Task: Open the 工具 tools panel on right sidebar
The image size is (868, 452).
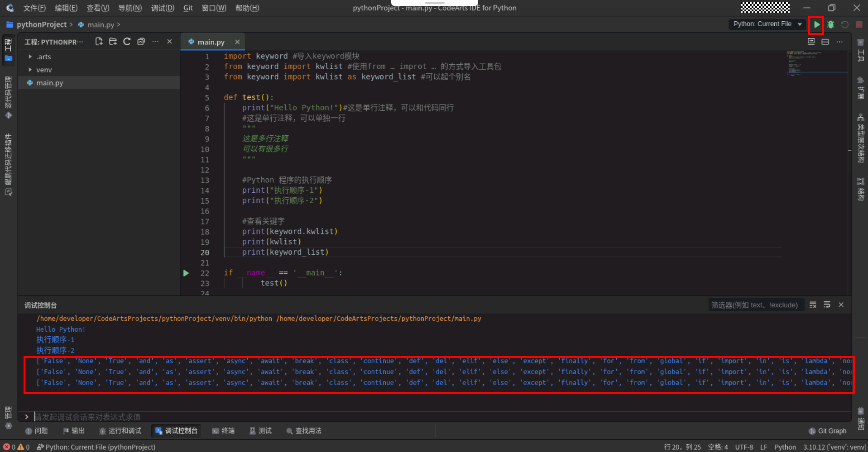Action: (861, 50)
